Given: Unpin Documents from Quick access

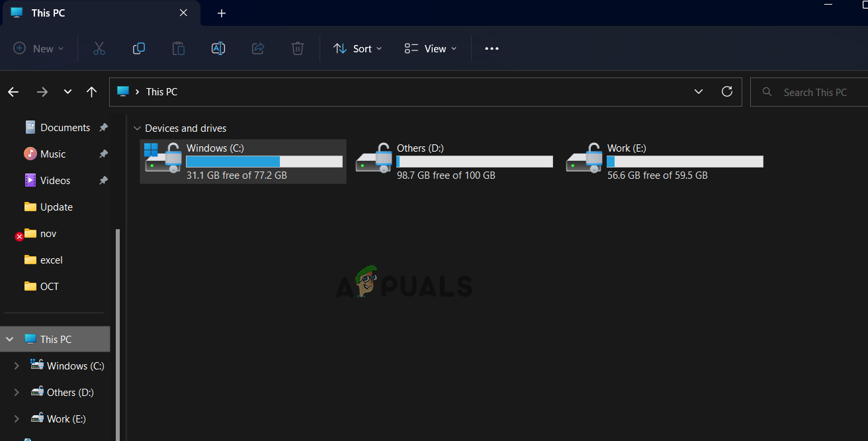Looking at the screenshot, I should click(x=103, y=127).
